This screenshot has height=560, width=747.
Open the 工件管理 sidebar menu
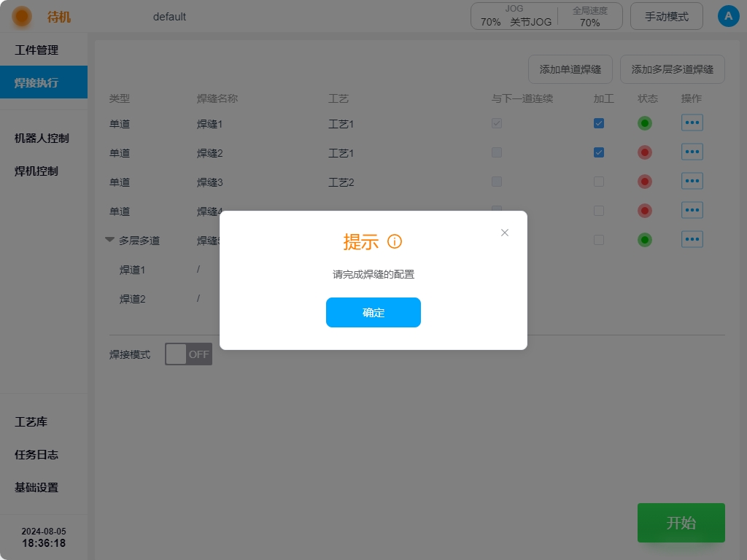point(36,50)
